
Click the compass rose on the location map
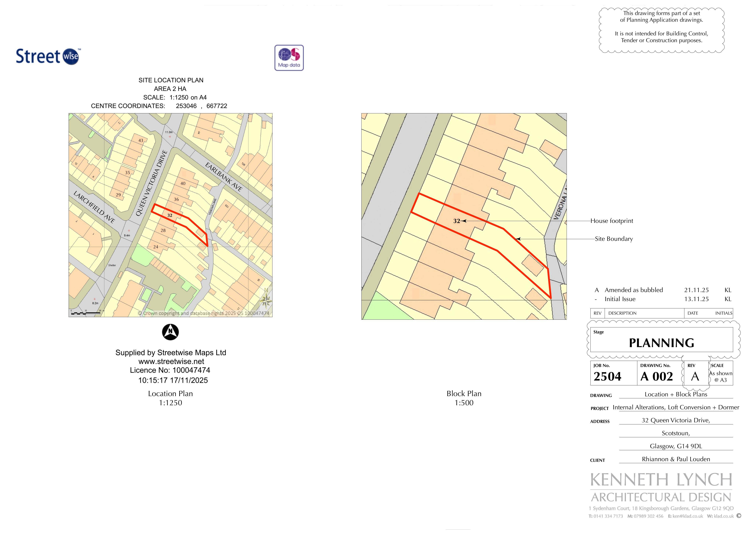click(x=266, y=299)
